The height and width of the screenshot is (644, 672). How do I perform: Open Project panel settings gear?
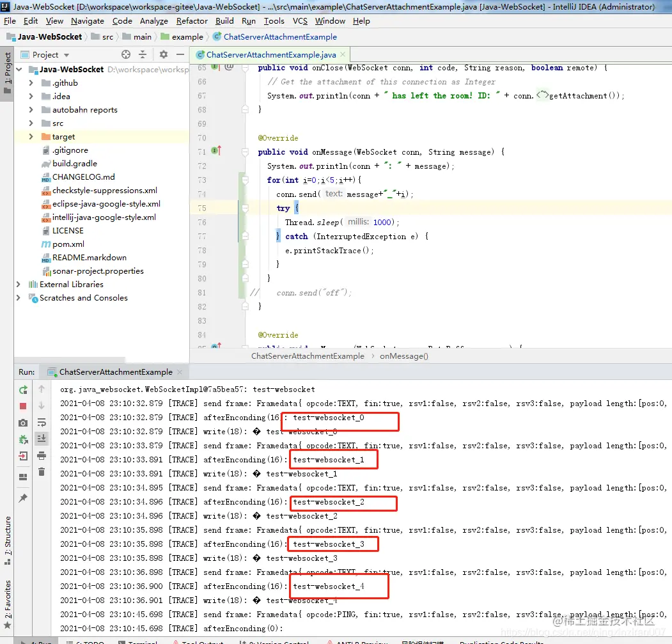(163, 54)
